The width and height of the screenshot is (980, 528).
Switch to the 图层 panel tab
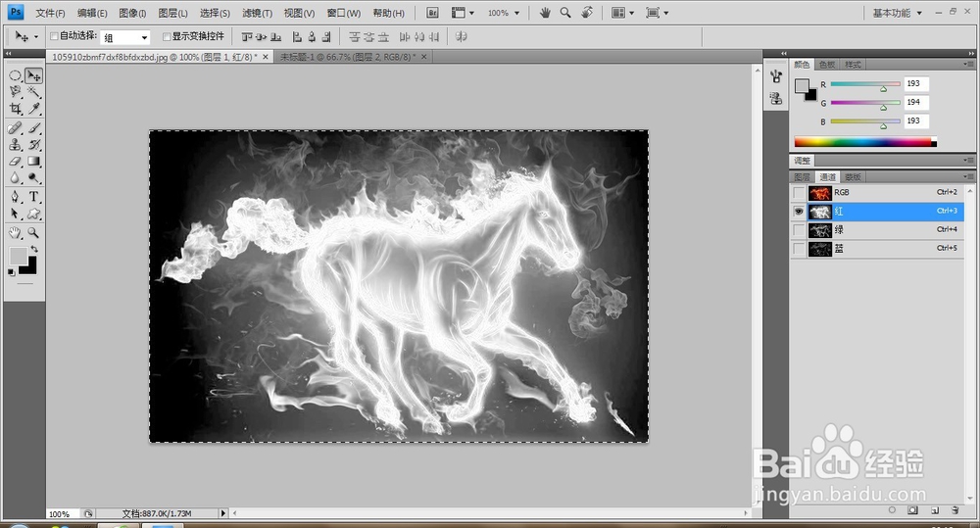click(x=803, y=177)
